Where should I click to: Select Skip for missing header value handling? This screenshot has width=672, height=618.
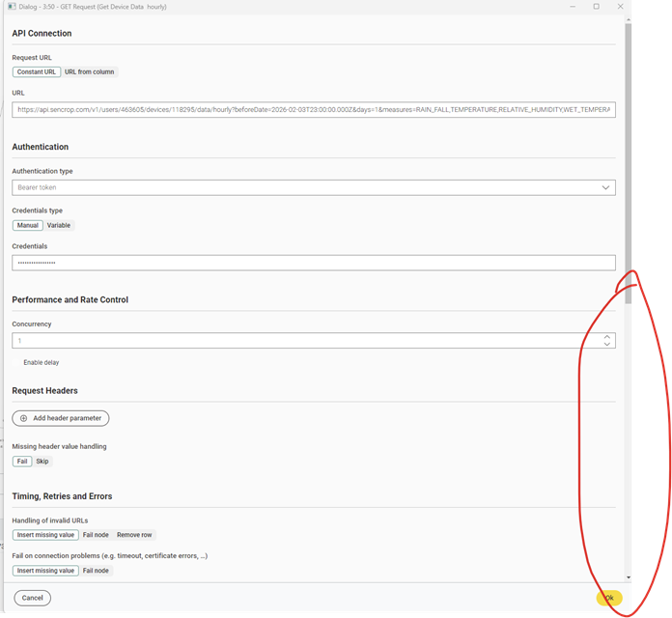(x=42, y=461)
